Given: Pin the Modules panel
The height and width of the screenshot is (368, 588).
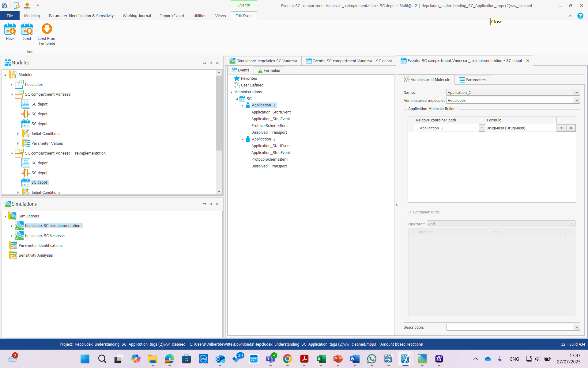Looking at the screenshot, I should pos(211,63).
